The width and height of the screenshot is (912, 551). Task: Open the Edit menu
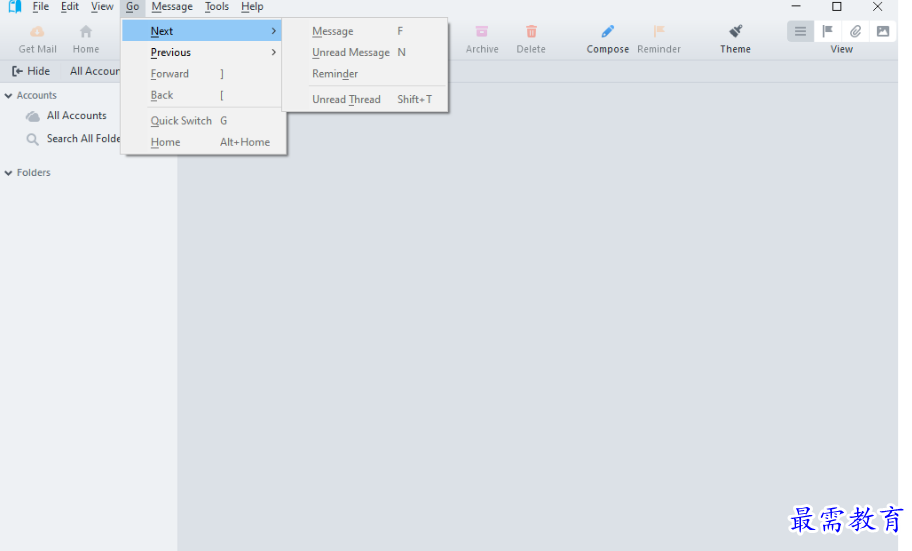tap(70, 7)
